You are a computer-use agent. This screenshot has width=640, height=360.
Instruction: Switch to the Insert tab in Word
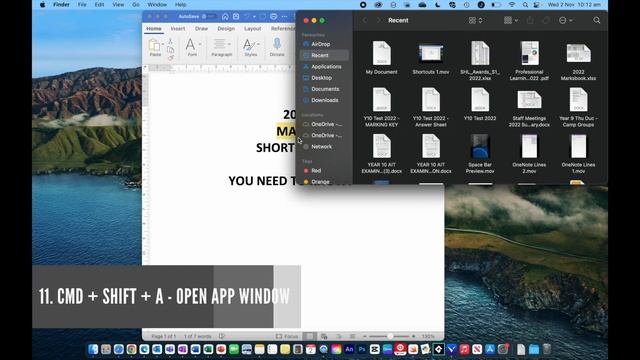(x=178, y=29)
